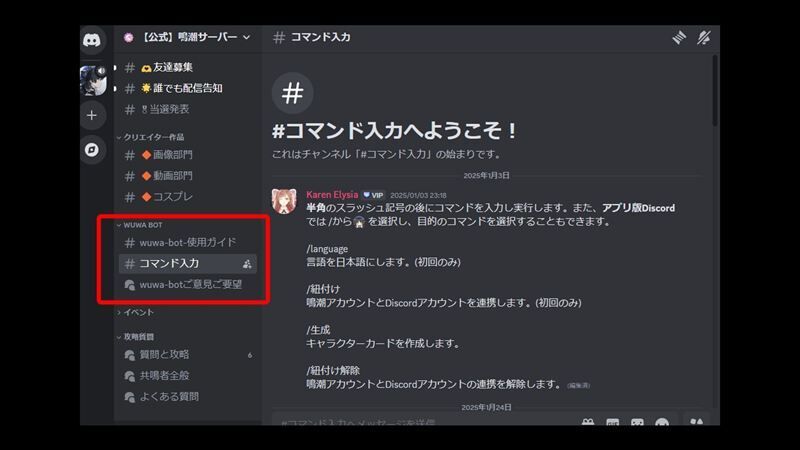Screen dimensions: 800x450
Task: Select the コマンド入力 channel in the sidebar
Action: 187,263
